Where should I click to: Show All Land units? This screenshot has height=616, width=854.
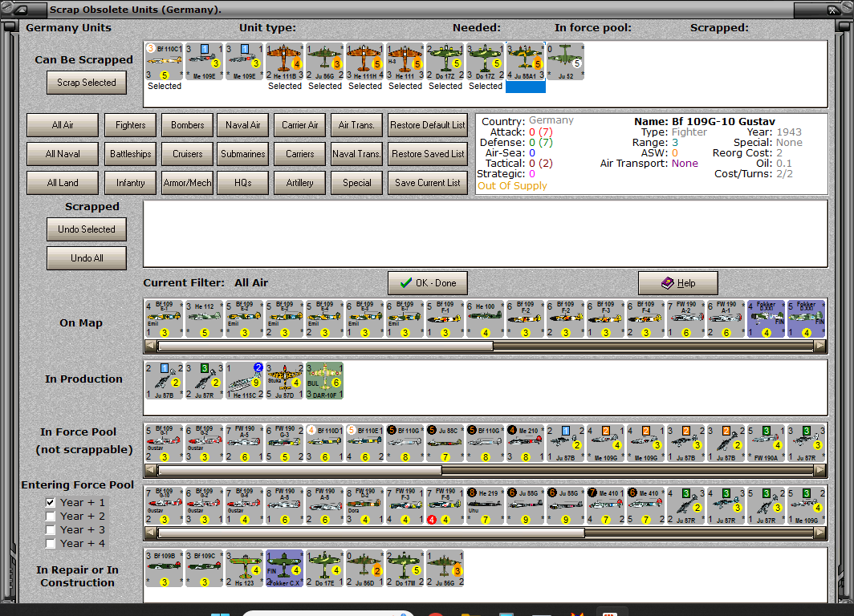[63, 183]
